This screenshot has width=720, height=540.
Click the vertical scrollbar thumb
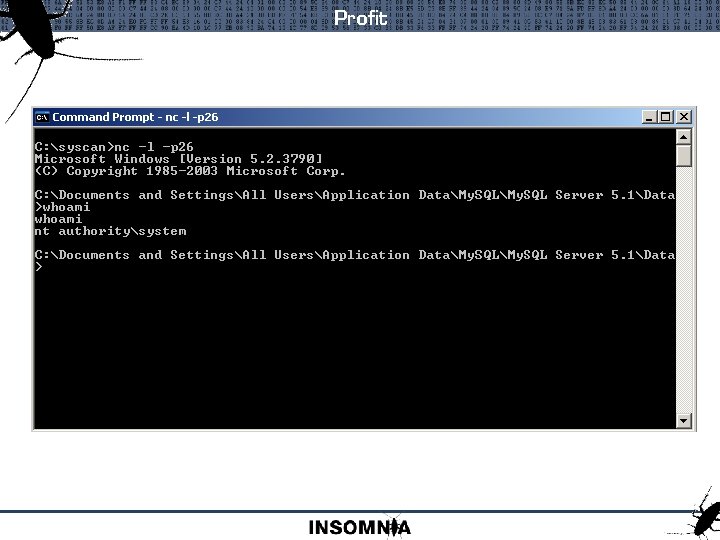[684, 156]
